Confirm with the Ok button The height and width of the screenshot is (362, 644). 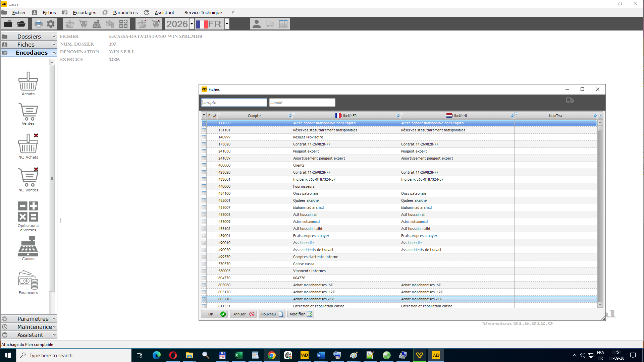(x=214, y=314)
